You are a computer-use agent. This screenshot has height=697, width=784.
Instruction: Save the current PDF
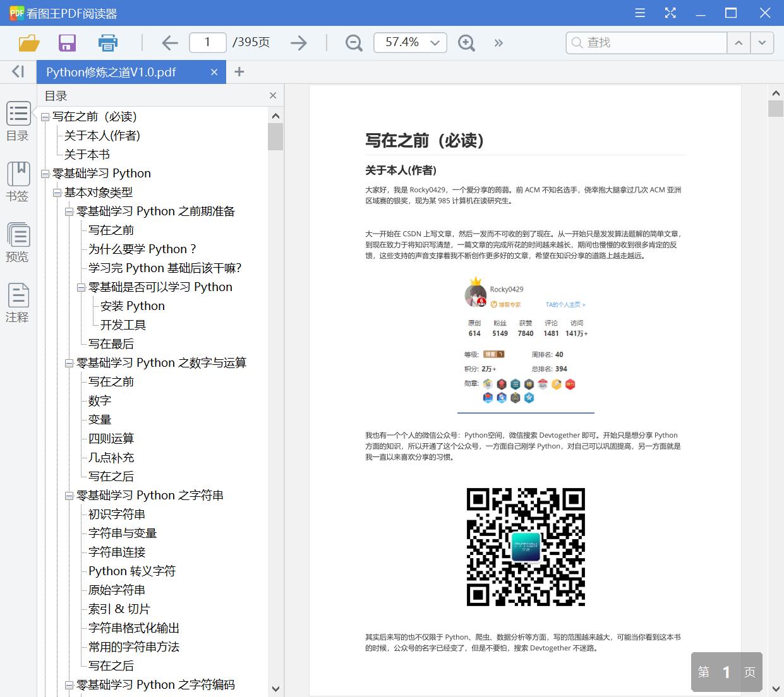[67, 42]
